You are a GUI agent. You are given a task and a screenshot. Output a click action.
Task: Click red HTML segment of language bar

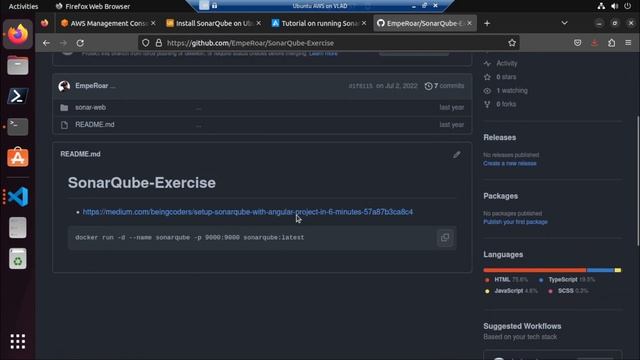pyautogui.click(x=535, y=270)
